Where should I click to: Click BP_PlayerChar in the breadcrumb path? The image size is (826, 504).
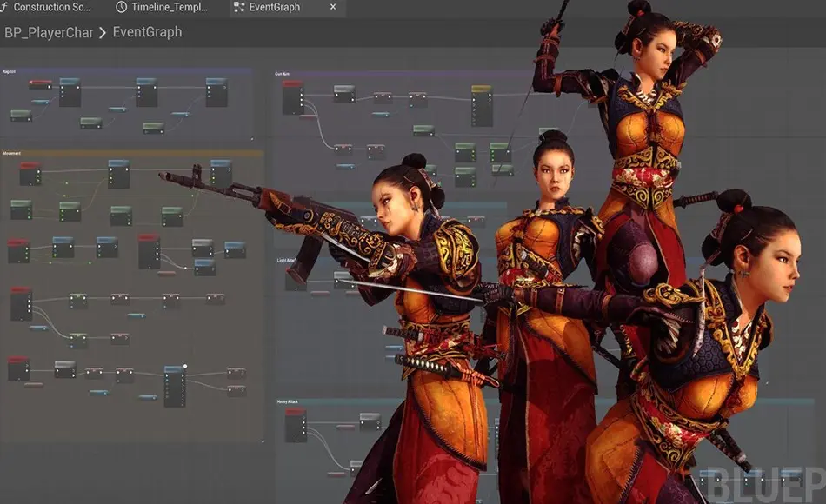pos(50,31)
